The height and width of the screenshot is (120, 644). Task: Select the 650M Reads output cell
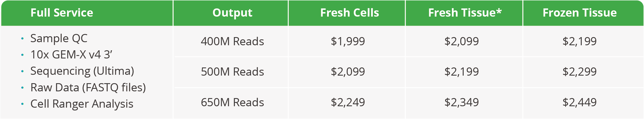(x=232, y=103)
